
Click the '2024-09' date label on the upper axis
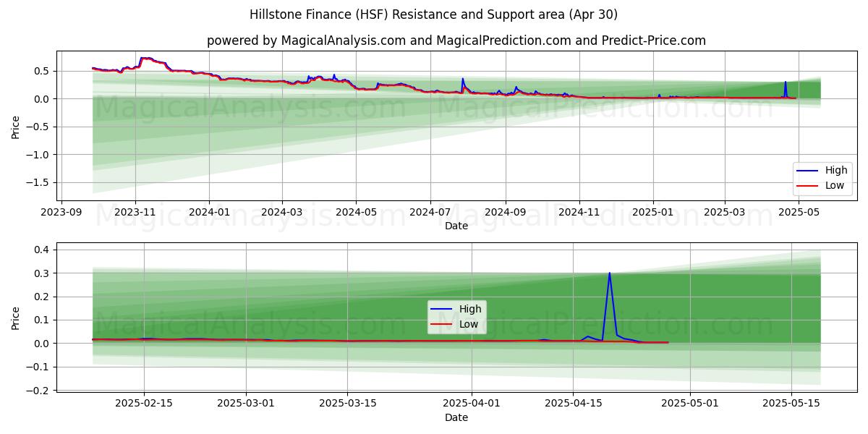point(505,212)
